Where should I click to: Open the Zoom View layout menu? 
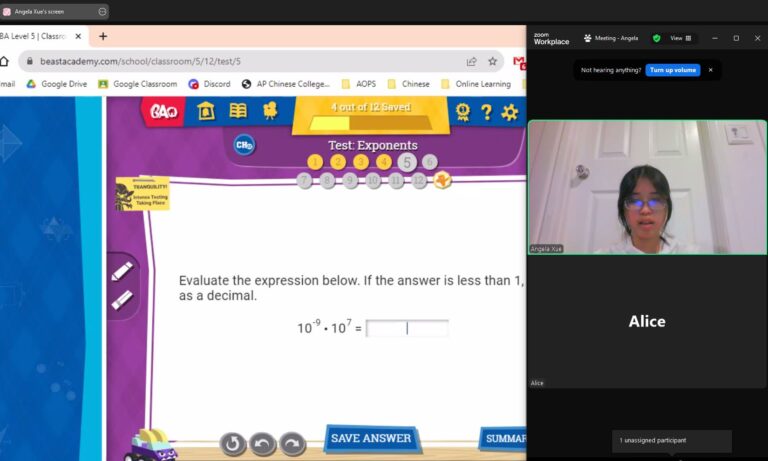click(680, 38)
